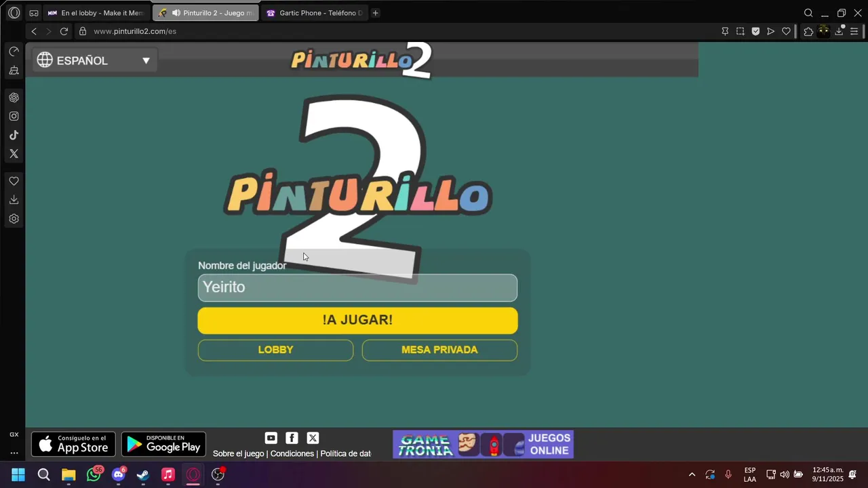Open Apple Music from the taskbar
This screenshot has width=868, height=488.
click(168, 474)
